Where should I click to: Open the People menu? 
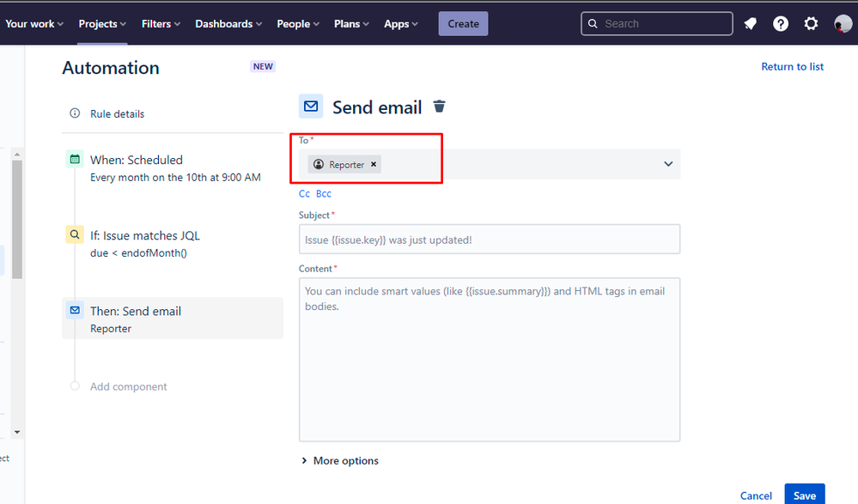tap(298, 23)
